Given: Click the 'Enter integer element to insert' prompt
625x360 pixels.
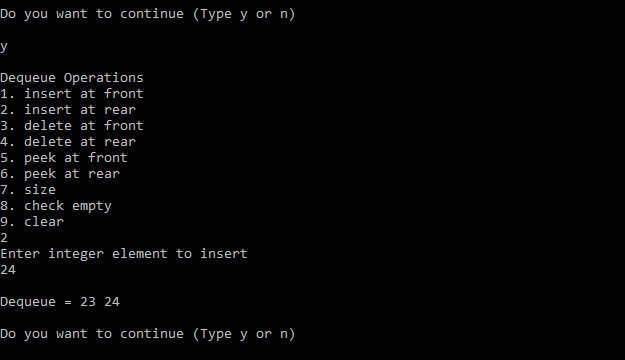Looking at the screenshot, I should click(124, 254).
